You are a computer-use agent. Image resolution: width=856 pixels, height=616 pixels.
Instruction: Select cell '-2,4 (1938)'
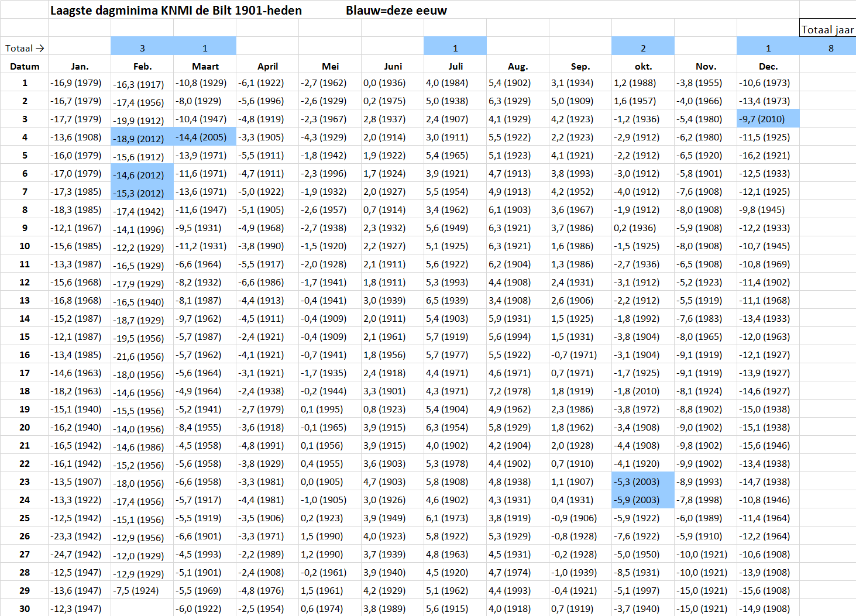click(267, 391)
